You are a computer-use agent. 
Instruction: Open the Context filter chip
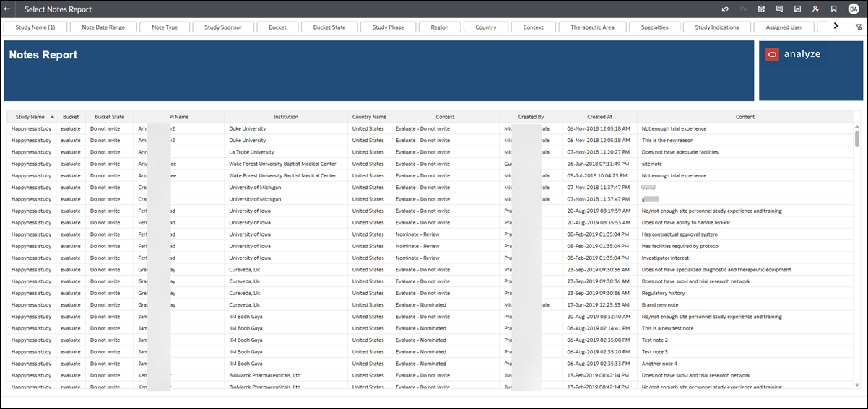pos(533,27)
